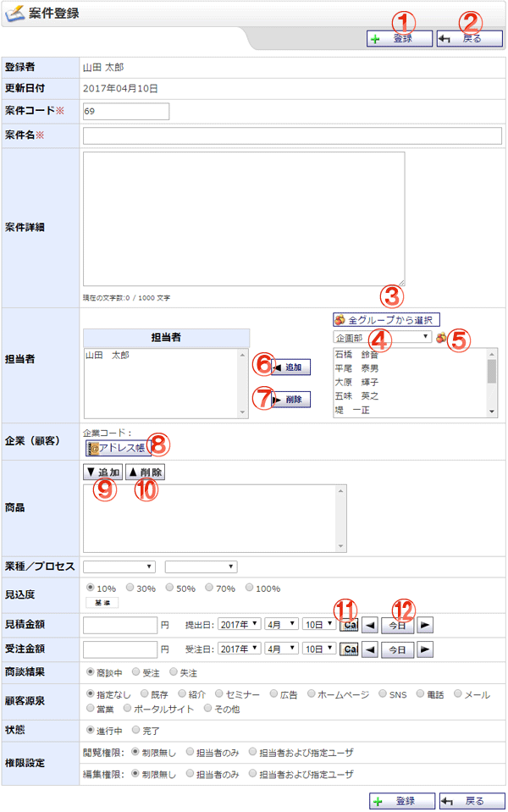
Task: Open the アドレス帳 address book
Action: click(119, 448)
